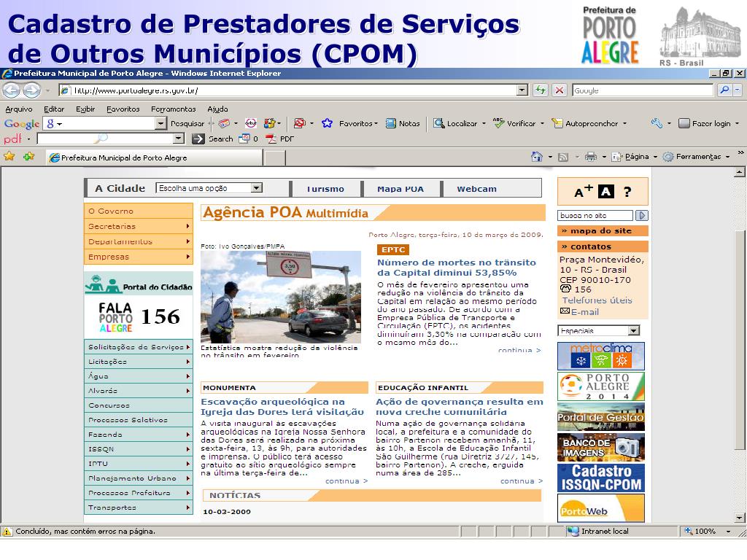Open the 100% zoom level control
Image resolution: width=747 pixels, height=560 pixels.
(x=707, y=531)
